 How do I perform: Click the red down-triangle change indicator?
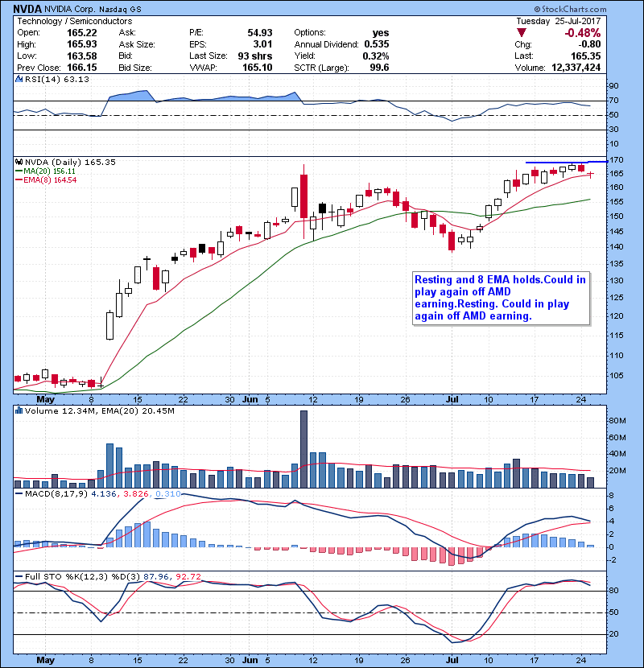pyautogui.click(x=522, y=33)
